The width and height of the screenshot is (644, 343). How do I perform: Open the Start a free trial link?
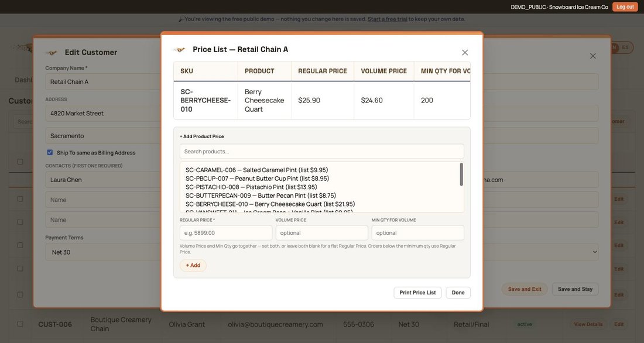point(388,19)
